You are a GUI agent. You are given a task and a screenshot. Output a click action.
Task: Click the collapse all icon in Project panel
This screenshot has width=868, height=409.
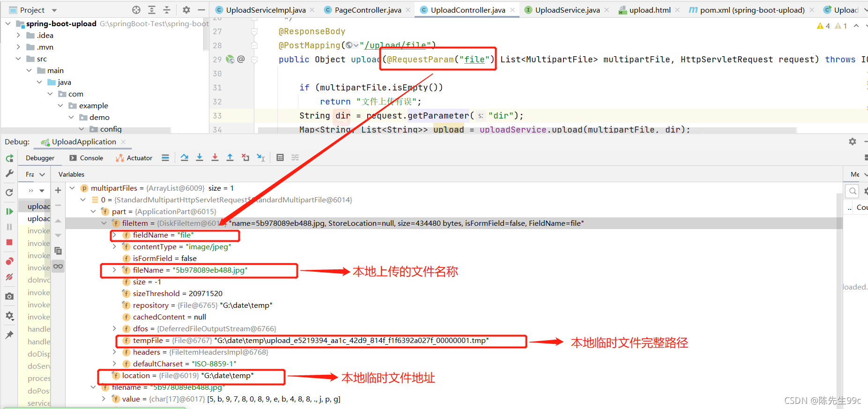point(167,10)
